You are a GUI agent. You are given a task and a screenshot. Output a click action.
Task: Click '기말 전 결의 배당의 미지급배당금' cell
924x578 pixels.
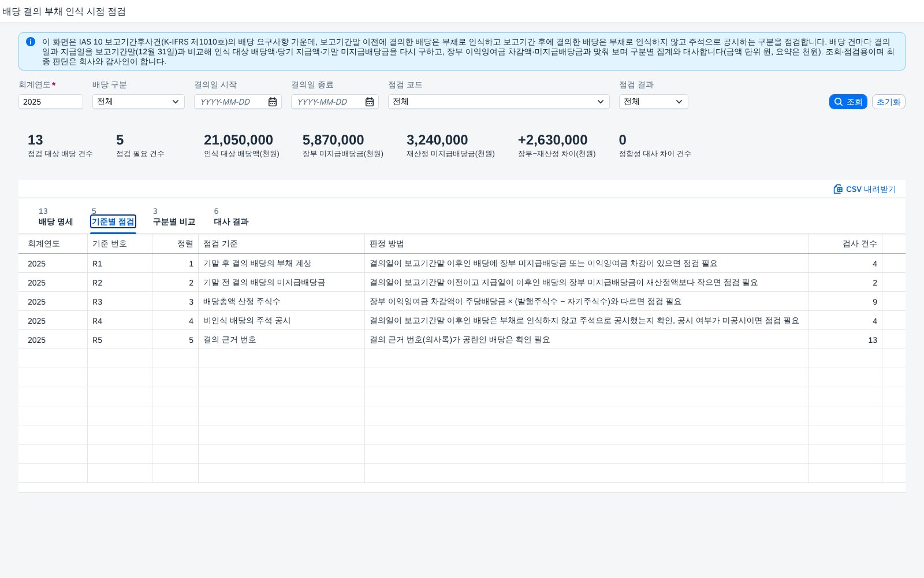(282, 283)
